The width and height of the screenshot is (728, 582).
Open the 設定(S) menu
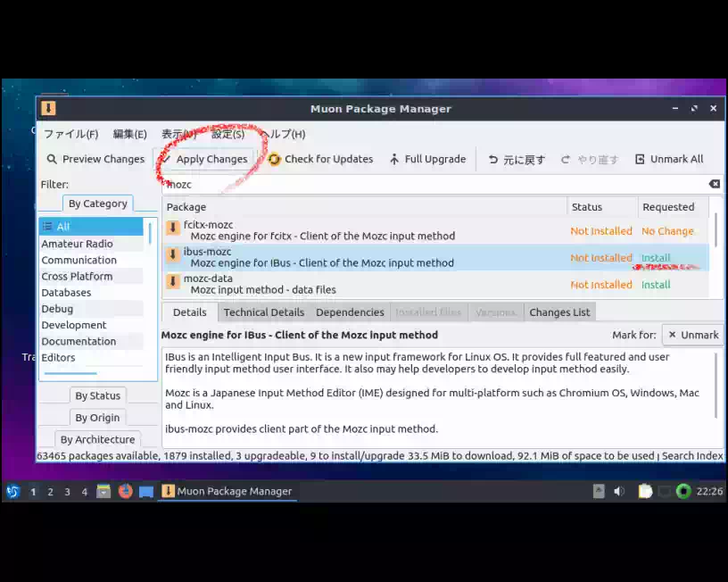tap(228, 134)
